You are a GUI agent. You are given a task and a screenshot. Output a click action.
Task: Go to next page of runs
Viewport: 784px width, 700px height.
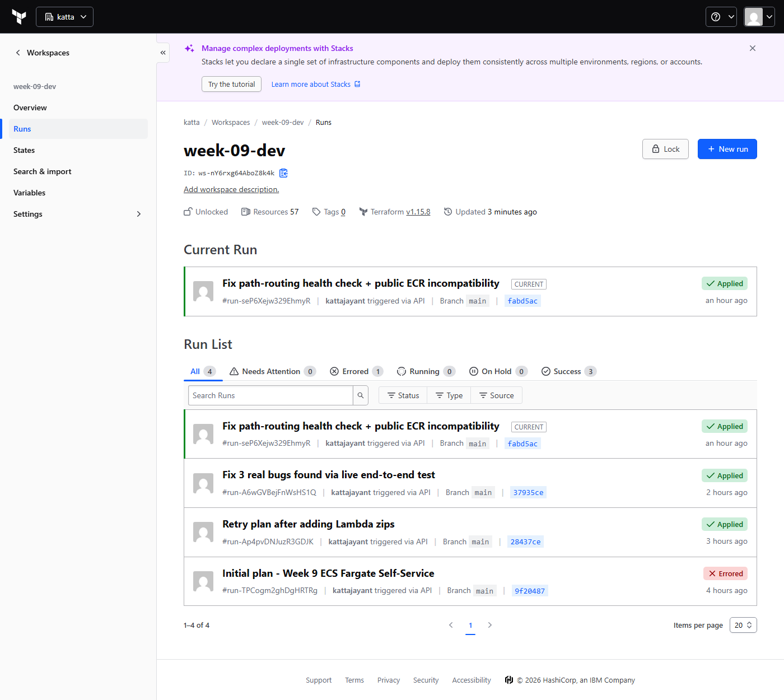tap(490, 625)
